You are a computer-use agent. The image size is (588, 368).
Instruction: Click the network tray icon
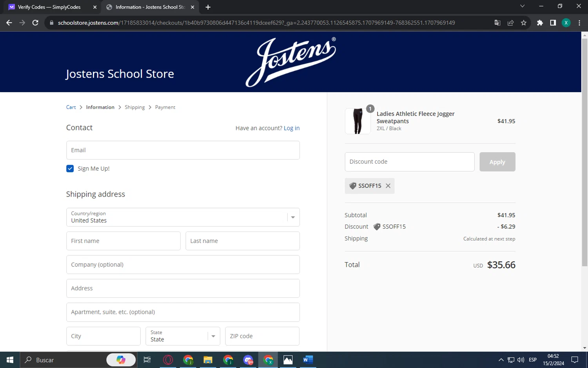pyautogui.click(x=511, y=360)
